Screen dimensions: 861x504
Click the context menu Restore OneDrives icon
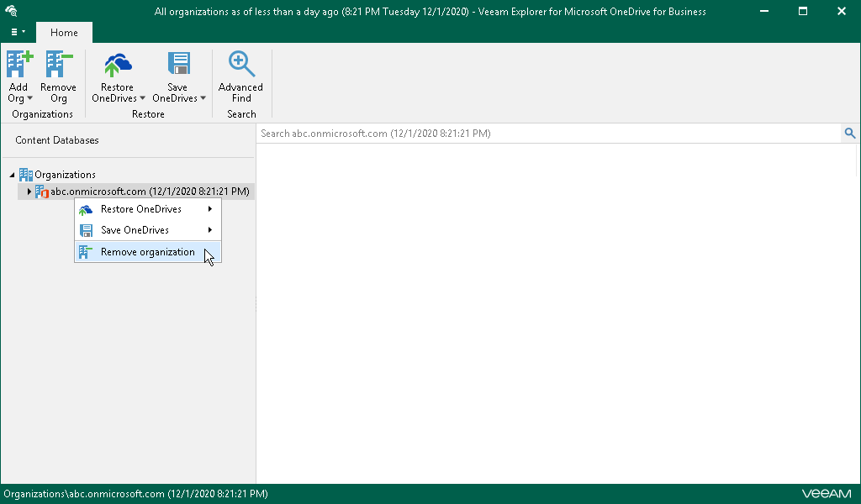(x=86, y=209)
